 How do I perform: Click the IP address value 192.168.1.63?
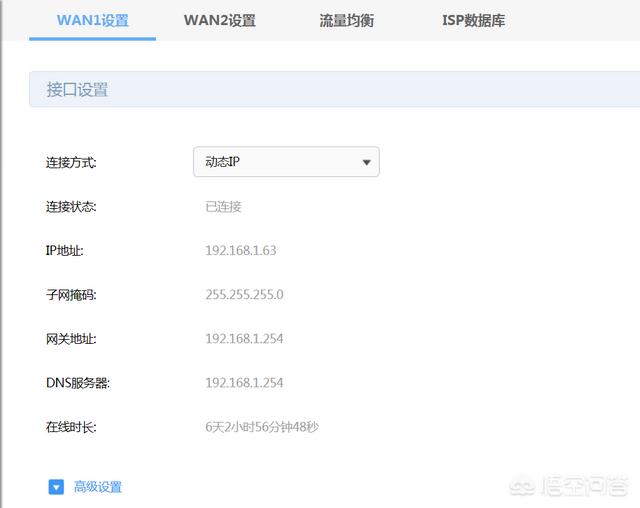(240, 251)
